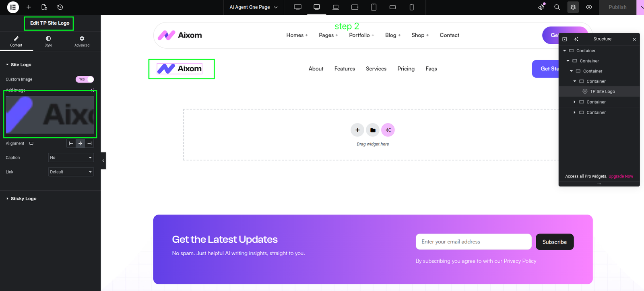Open the revision History clock icon

coord(60,7)
